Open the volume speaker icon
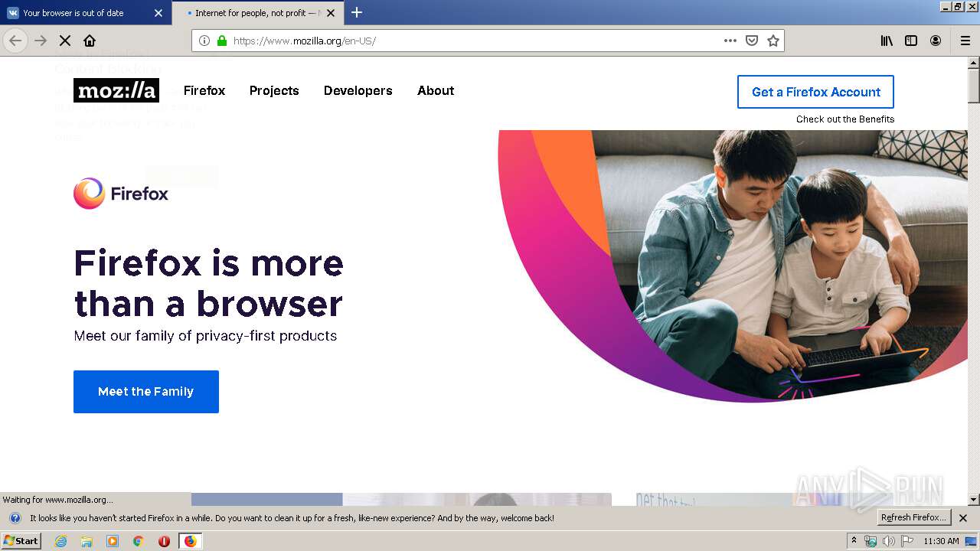 tap(888, 541)
